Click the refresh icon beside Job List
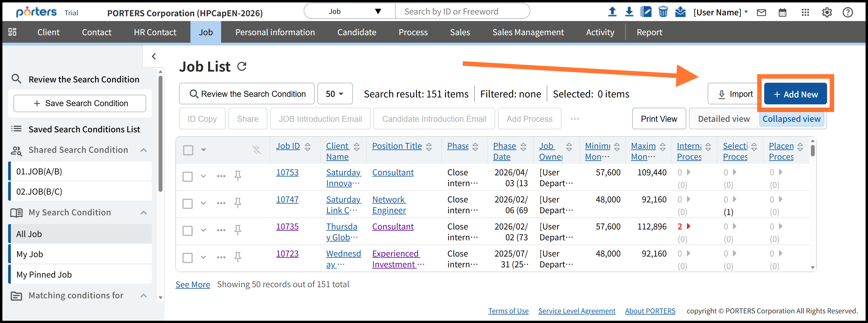The image size is (868, 323). [x=242, y=66]
